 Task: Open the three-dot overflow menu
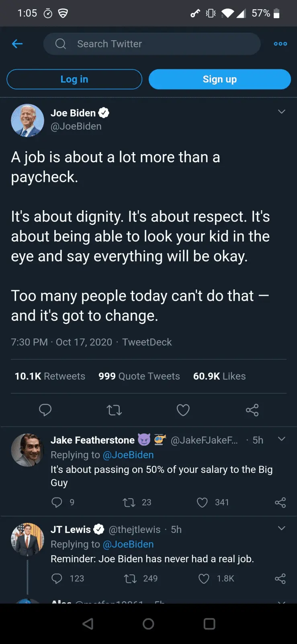[280, 44]
